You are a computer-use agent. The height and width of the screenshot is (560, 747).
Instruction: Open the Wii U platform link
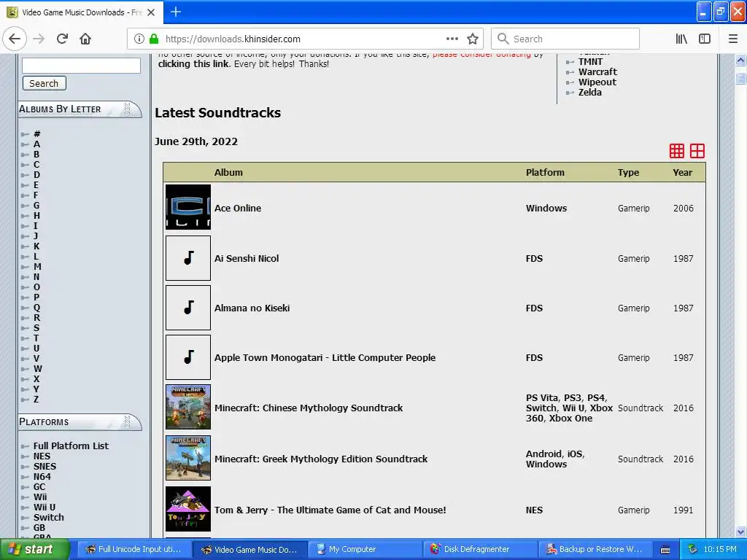click(x=44, y=507)
